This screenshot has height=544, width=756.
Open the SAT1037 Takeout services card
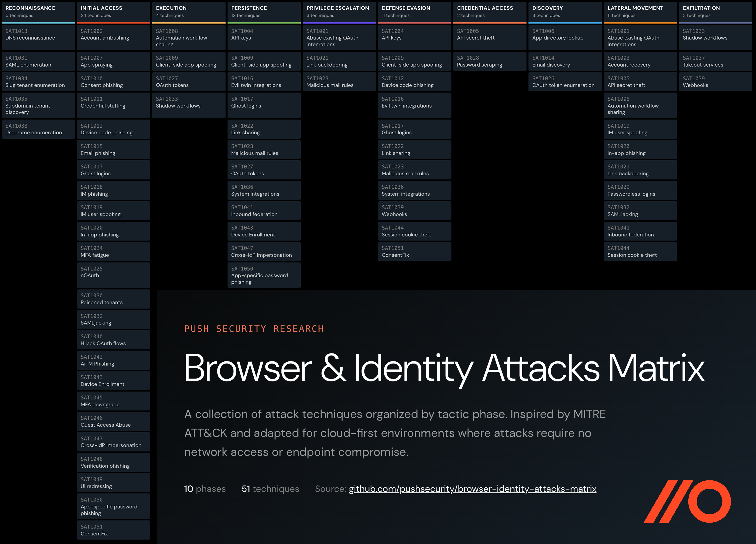point(716,61)
